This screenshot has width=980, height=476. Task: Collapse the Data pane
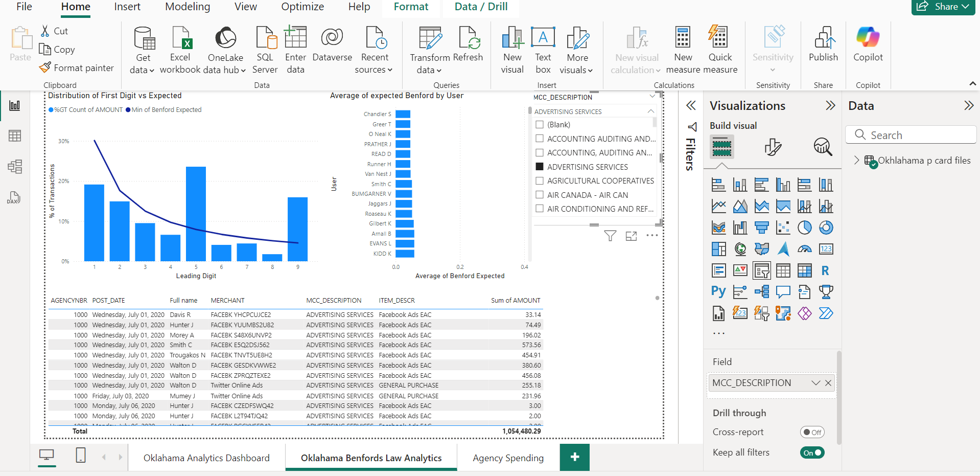tap(969, 105)
